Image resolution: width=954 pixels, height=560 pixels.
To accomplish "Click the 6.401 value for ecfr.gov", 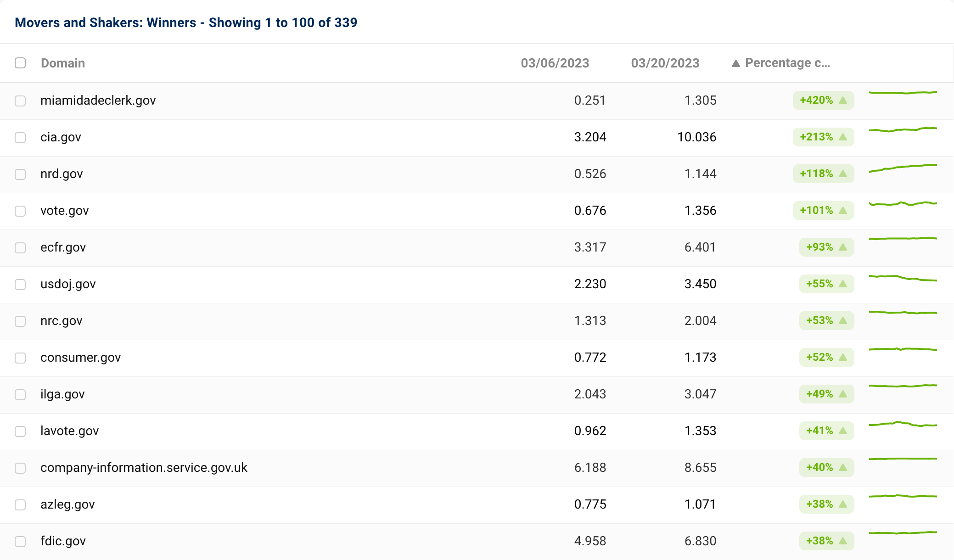I will pos(700,247).
